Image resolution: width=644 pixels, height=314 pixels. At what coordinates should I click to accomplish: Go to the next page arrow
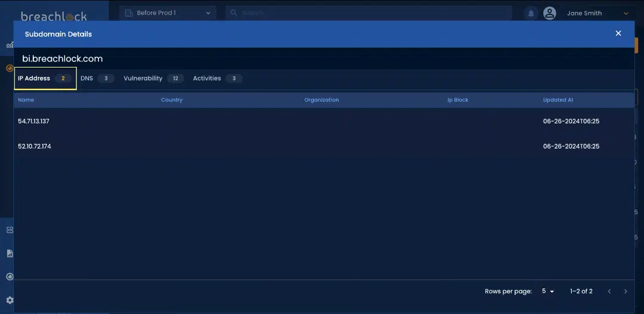coord(626,291)
